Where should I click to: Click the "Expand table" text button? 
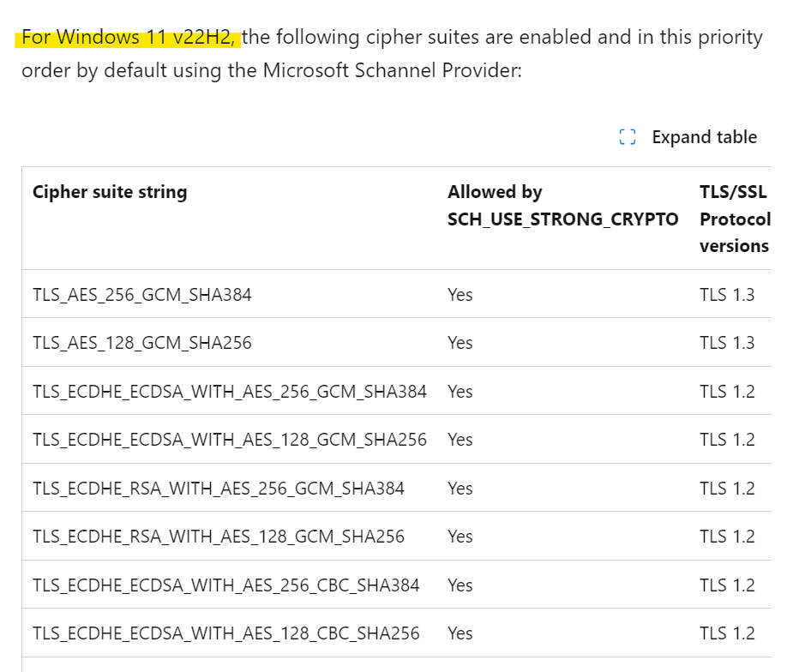[x=704, y=137]
